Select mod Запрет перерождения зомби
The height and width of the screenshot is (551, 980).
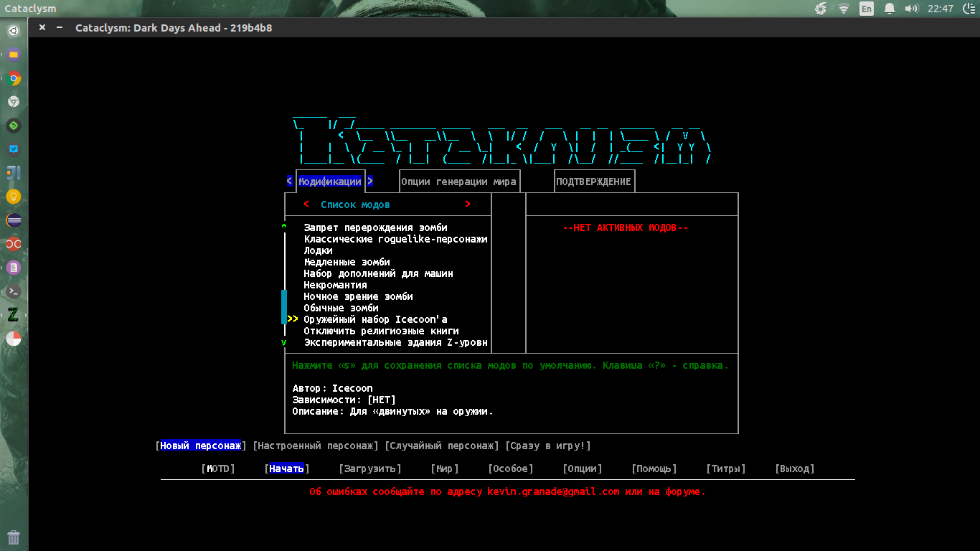pos(376,227)
